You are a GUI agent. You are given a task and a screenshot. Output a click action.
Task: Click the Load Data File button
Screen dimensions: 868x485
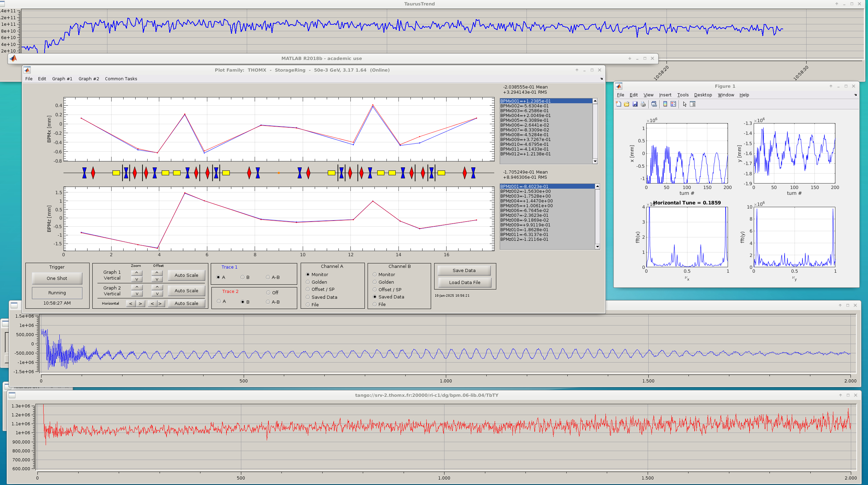(464, 282)
